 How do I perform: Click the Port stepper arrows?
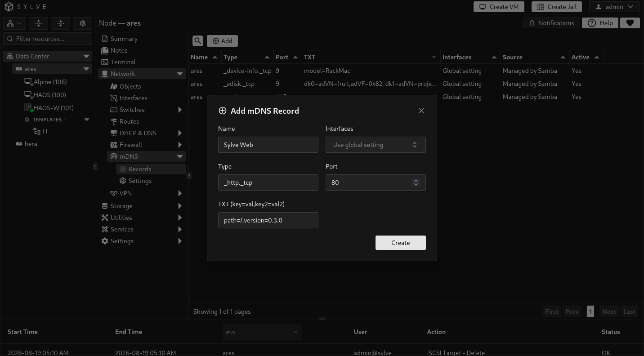pos(416,182)
